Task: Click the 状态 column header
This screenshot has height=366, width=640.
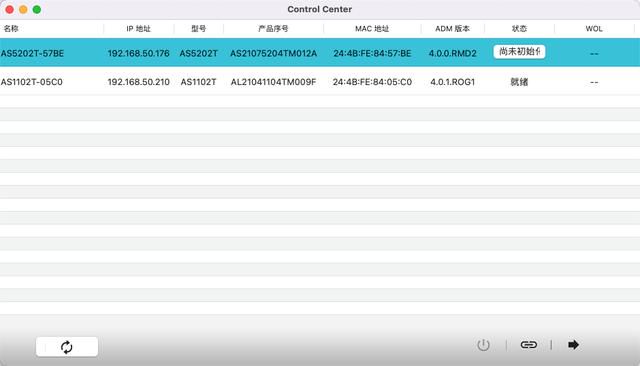Action: (519, 29)
